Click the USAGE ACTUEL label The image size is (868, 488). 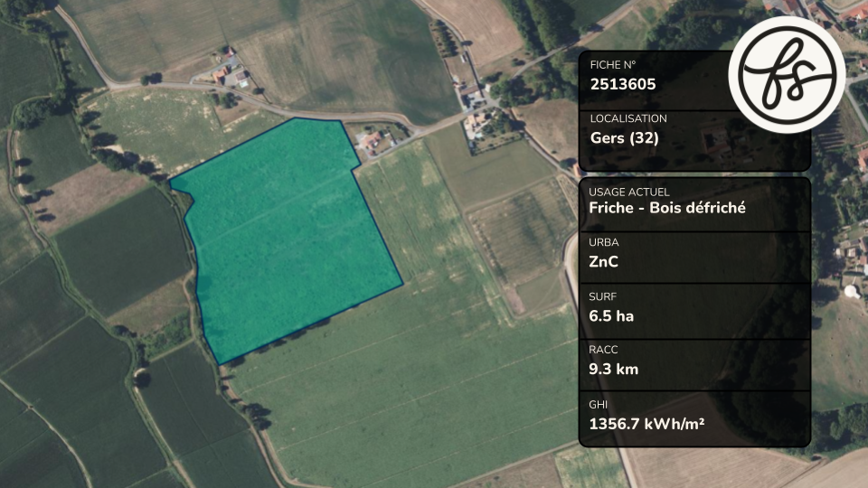[x=629, y=192]
